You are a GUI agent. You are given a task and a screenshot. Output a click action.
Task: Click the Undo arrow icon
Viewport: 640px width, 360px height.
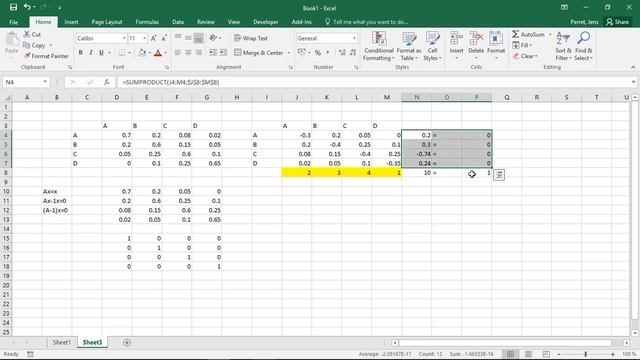(27, 7)
